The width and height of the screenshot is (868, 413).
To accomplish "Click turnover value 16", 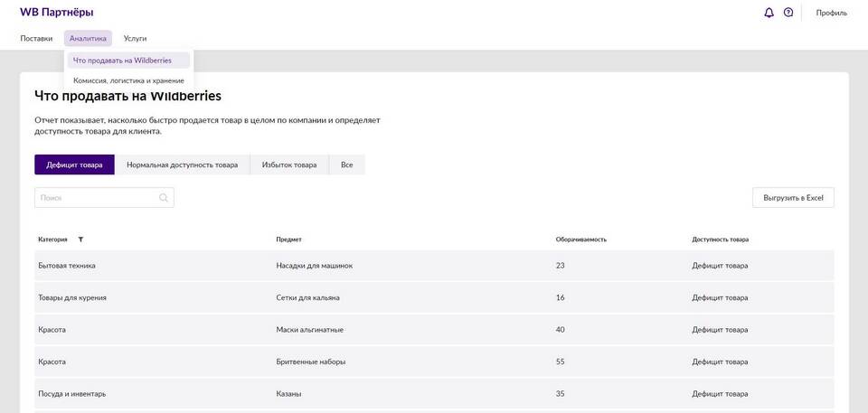I will [x=561, y=298].
